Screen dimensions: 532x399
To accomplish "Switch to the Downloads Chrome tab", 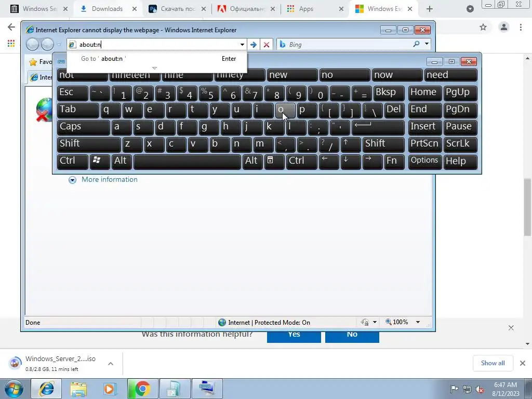I will coord(106,9).
